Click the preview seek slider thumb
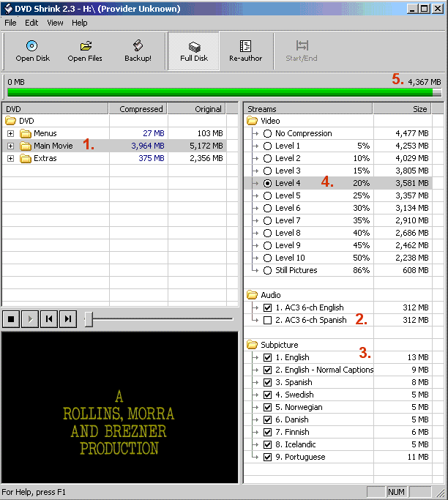The height and width of the screenshot is (500, 448). [x=89, y=319]
